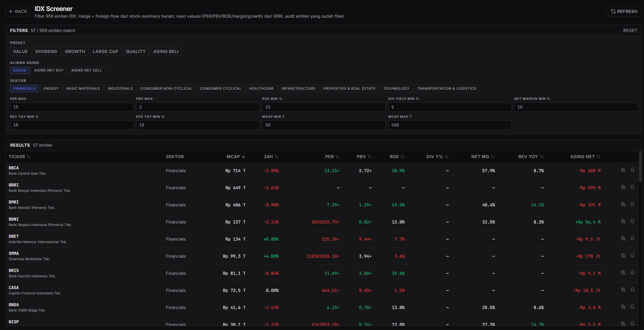This screenshot has height=330, width=644.
Task: Apply the DIVIDEND preset
Action: 46,52
